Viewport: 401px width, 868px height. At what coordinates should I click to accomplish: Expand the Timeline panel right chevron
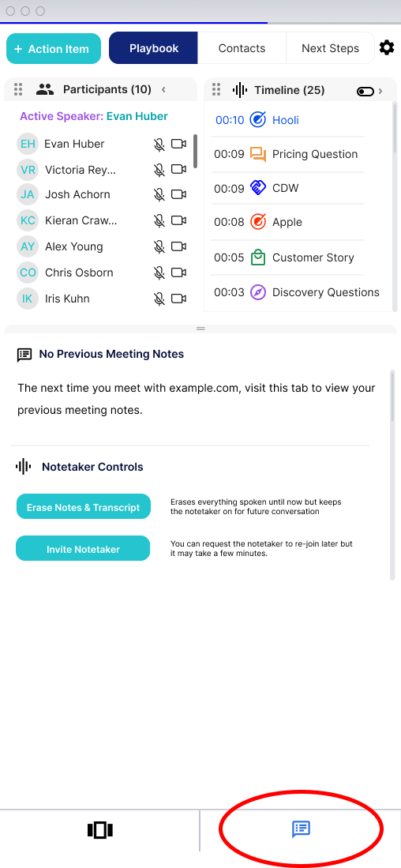[x=380, y=92]
